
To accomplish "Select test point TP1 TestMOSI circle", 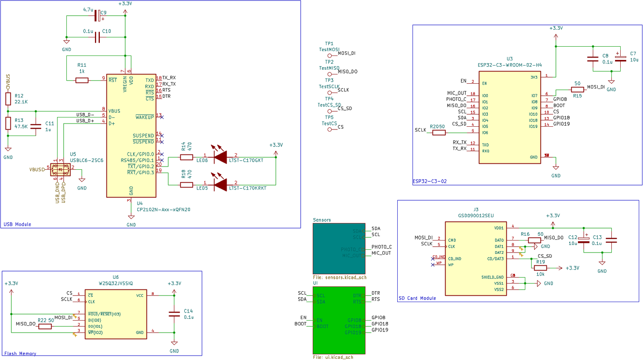I will click(330, 56).
